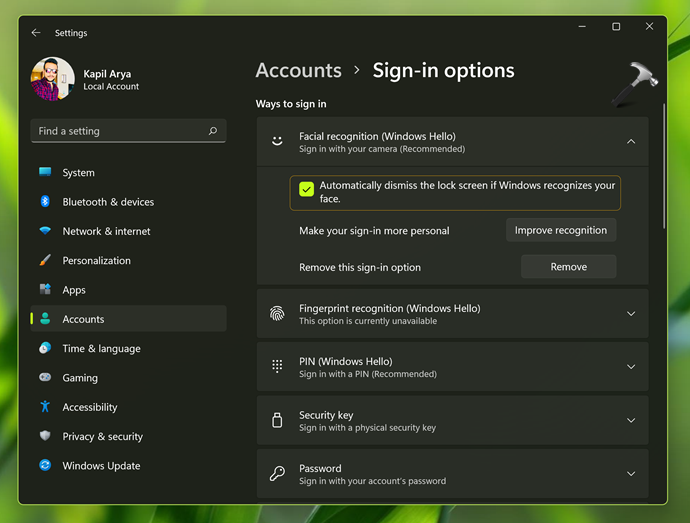Uncheck automatically dismiss the lock screen checkbox
The width and height of the screenshot is (690, 523).
(x=307, y=189)
